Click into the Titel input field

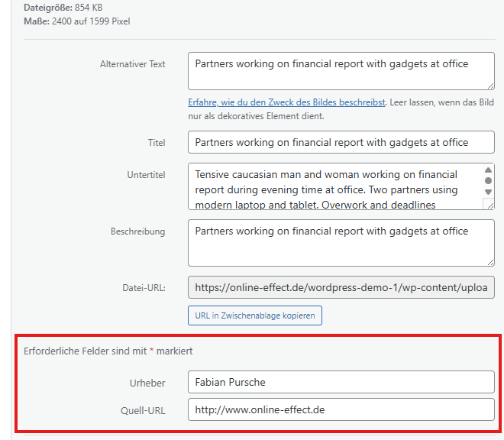(x=341, y=142)
